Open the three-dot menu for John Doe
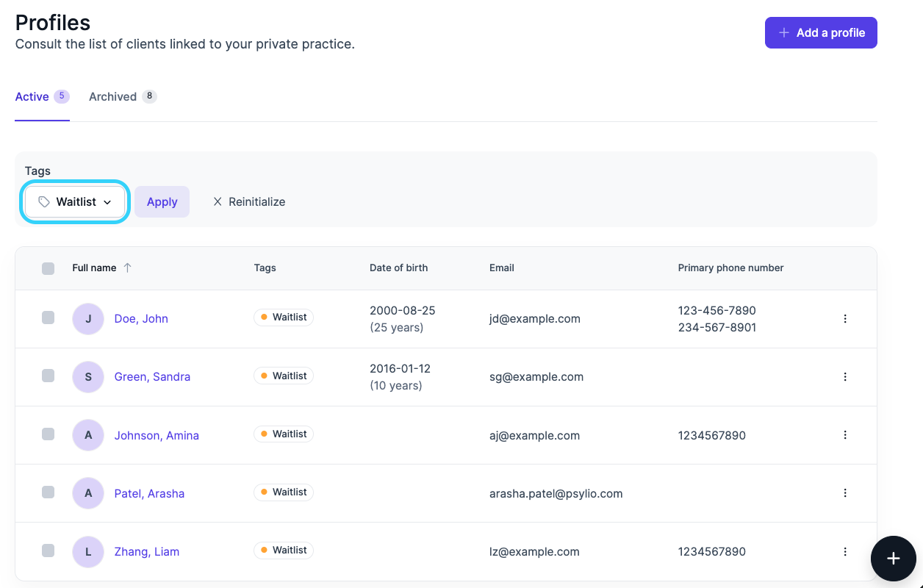This screenshot has height=588, width=923. pyautogui.click(x=845, y=319)
